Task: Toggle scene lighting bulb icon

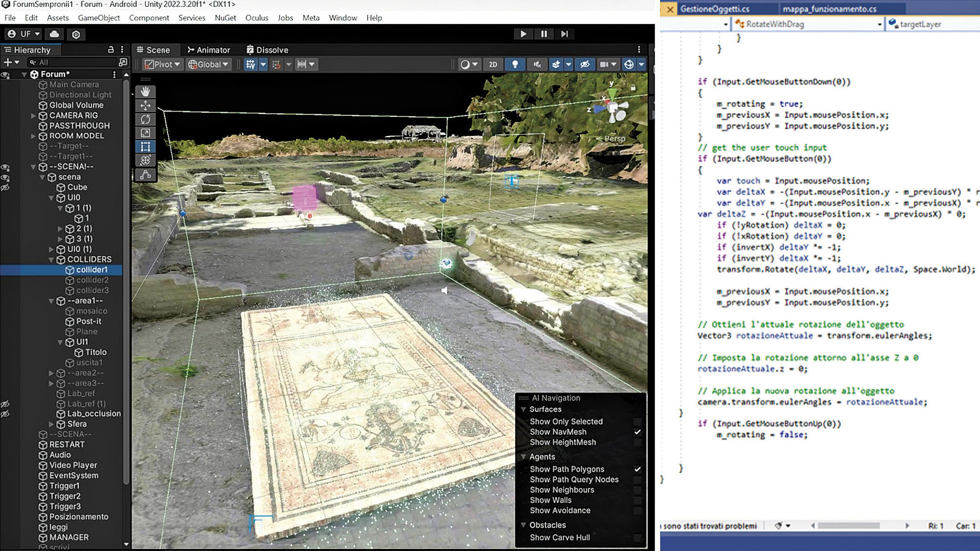Action: click(x=515, y=64)
